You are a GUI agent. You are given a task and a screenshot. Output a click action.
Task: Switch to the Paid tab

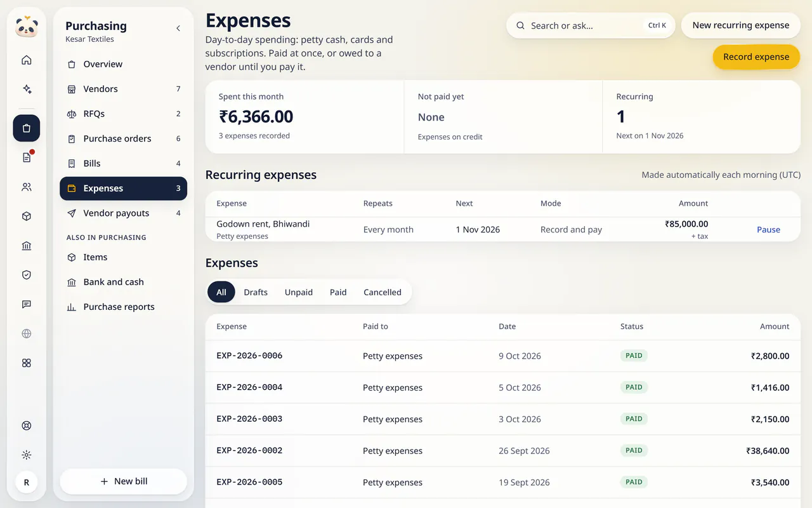coord(338,292)
